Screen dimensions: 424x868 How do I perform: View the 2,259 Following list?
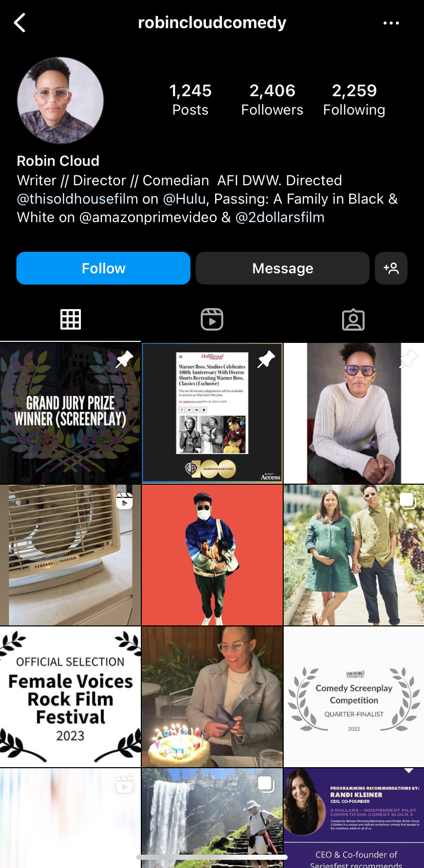(x=354, y=100)
